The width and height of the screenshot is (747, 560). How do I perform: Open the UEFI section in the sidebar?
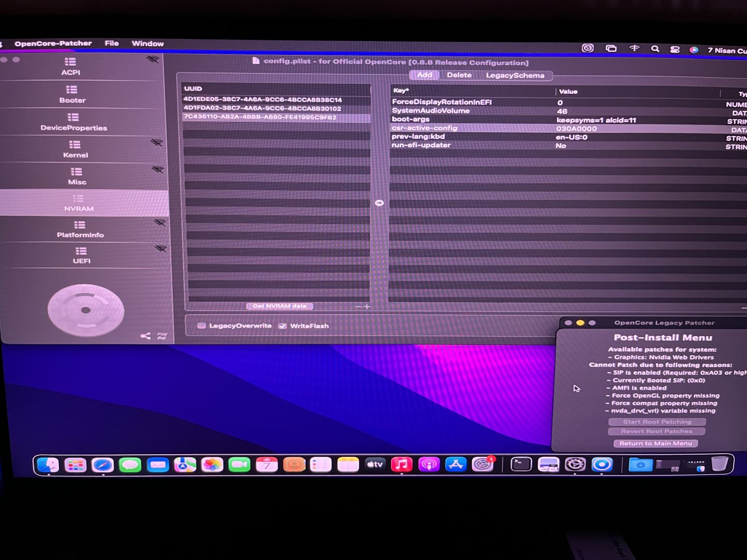pos(81,256)
